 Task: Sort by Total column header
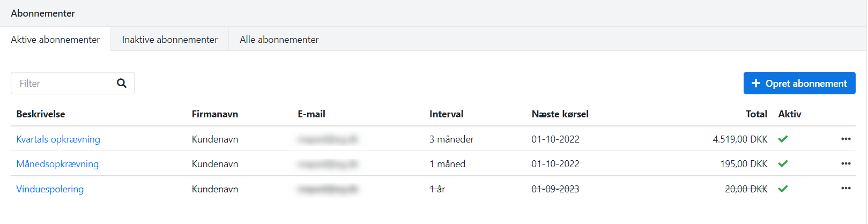(756, 114)
